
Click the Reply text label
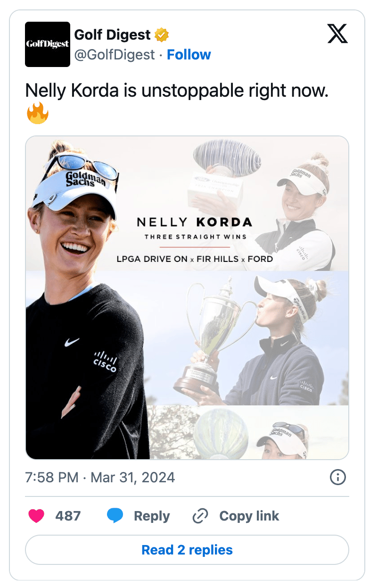click(152, 516)
